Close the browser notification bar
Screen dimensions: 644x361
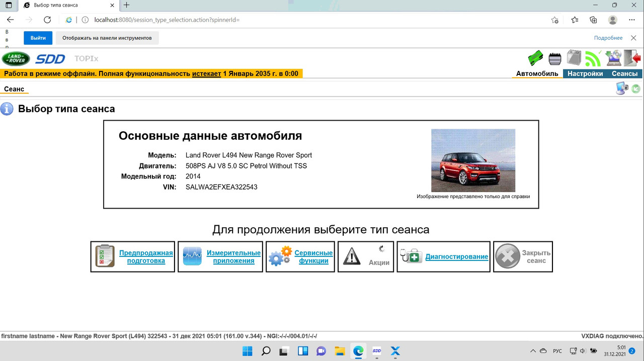click(x=633, y=38)
